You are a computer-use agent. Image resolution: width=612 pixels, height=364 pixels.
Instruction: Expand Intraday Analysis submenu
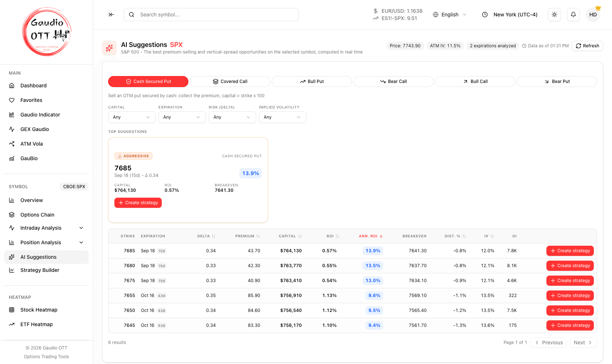[46, 228]
